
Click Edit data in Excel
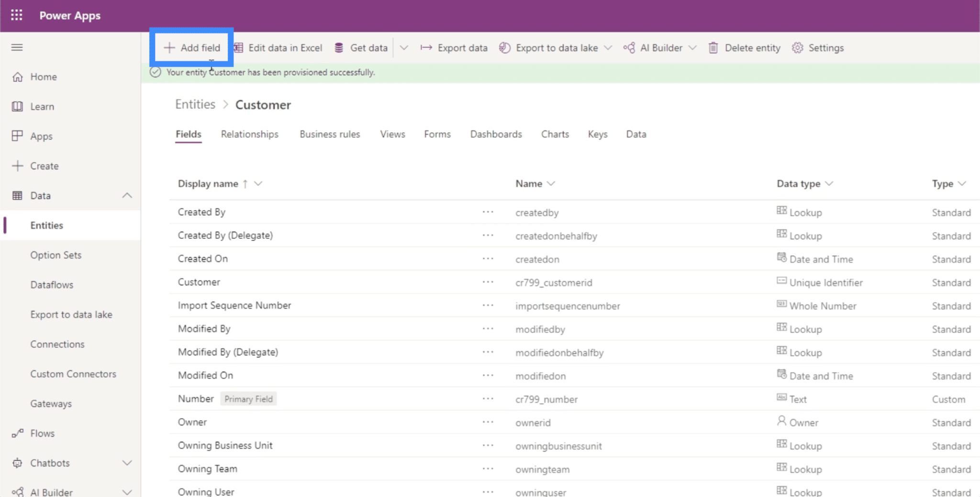(x=278, y=48)
